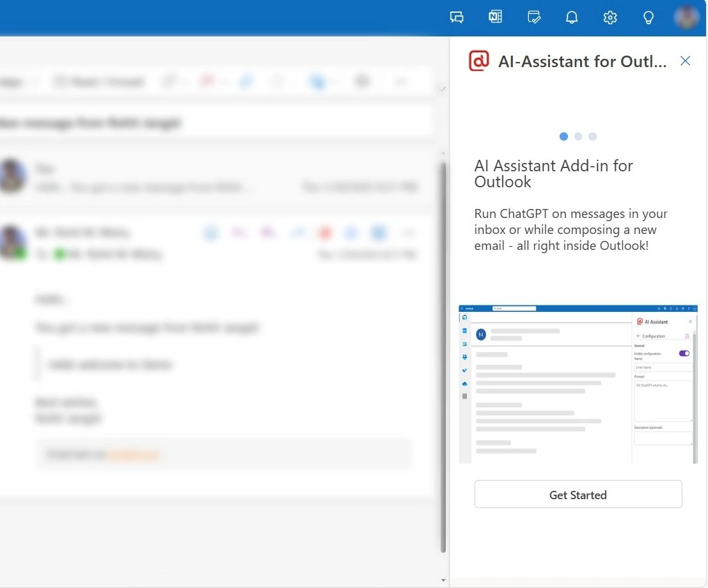The height and width of the screenshot is (588, 708).
Task: Close the AI-Assistant for Outlook pane
Action: [x=685, y=61]
